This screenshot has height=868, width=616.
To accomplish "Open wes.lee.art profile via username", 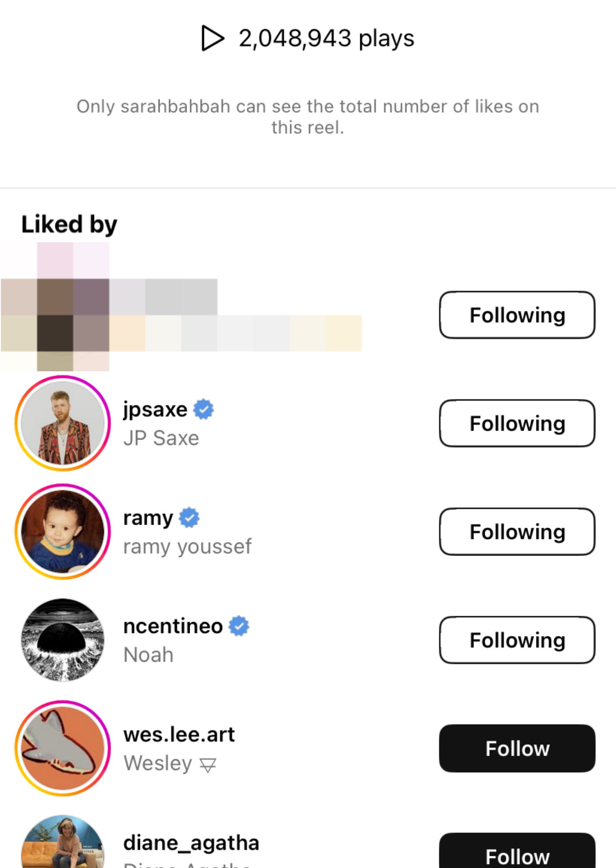I will [179, 734].
